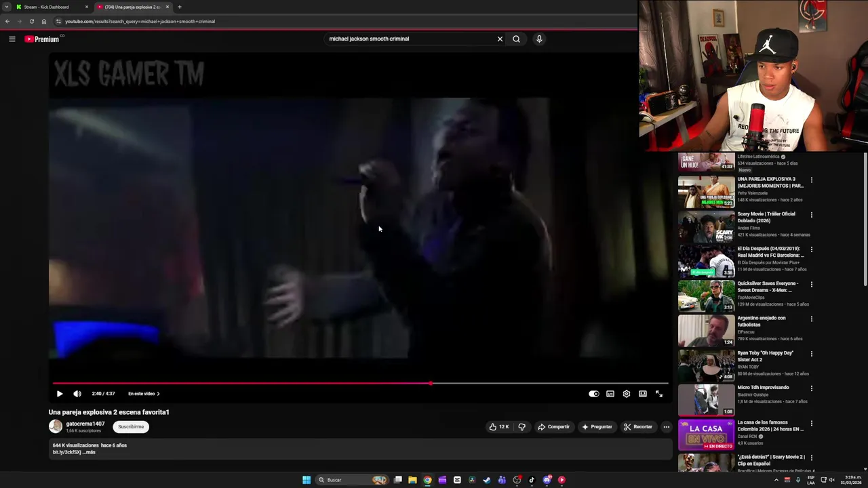
Task: Seek on the red video progress bar
Action: (x=360, y=384)
